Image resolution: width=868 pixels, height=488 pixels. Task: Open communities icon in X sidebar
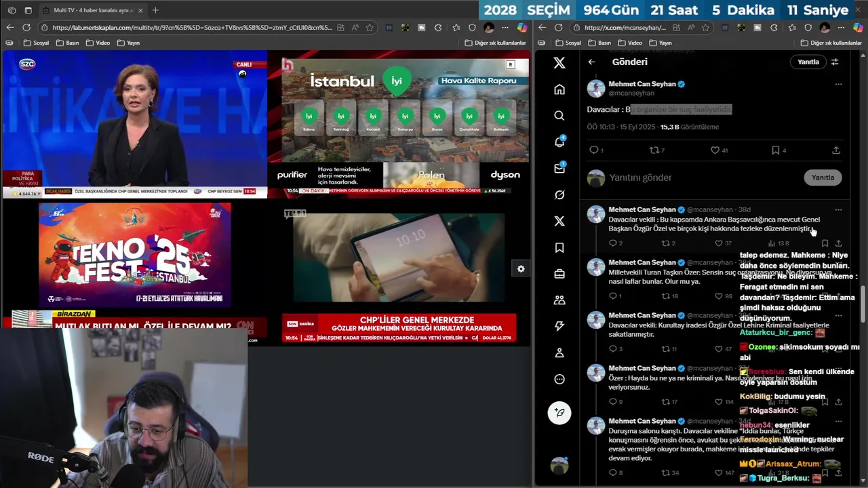tap(559, 300)
